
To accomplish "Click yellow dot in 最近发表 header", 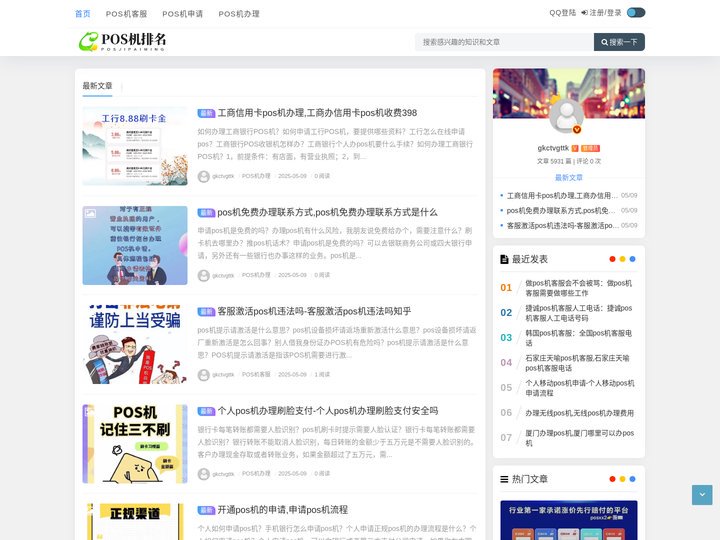I will 622,259.
